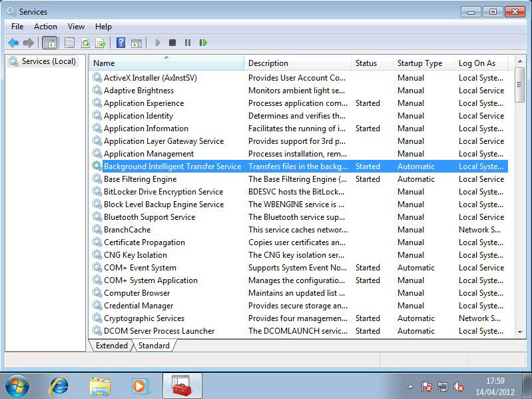Click the scrollbar up arrow
Image resolution: width=532 pixels, height=399 pixels.
tap(520, 61)
